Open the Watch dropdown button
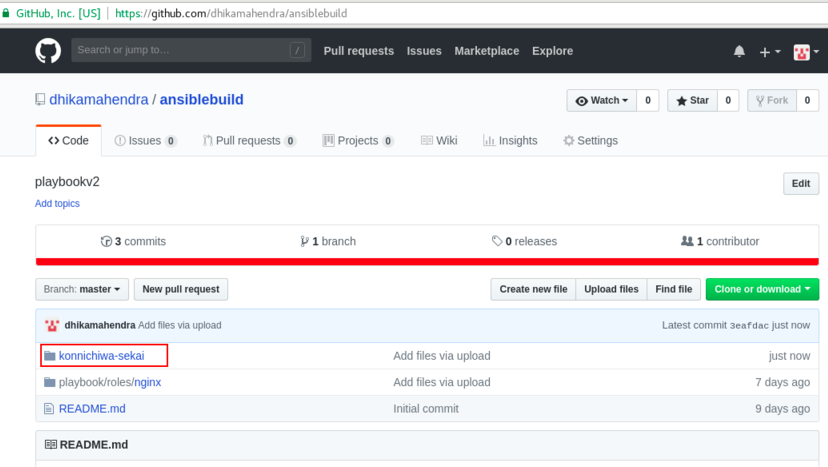Image resolution: width=828 pixels, height=467 pixels. tap(602, 100)
